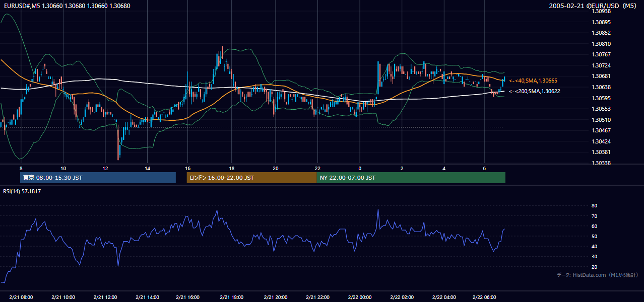Click RSI scale value 40
Viewport: 644px width, 302px height.
pos(594,246)
